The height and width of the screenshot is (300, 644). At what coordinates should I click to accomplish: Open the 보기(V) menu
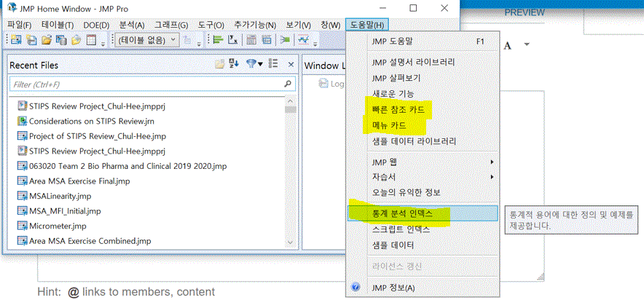point(299,25)
